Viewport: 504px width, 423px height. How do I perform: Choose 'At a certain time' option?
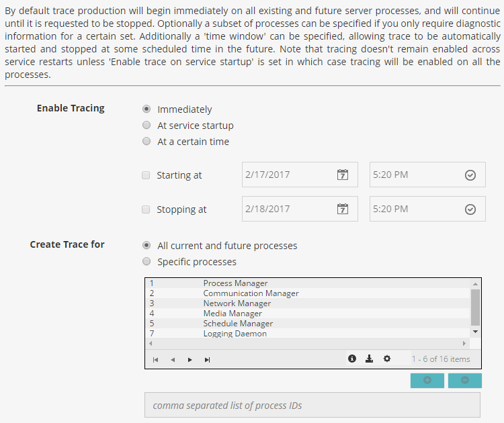pos(146,142)
